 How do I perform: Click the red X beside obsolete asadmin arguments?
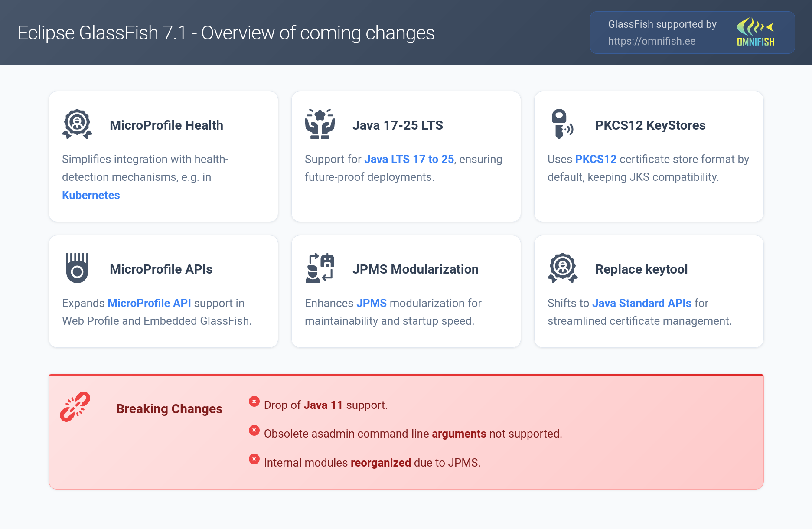(254, 430)
